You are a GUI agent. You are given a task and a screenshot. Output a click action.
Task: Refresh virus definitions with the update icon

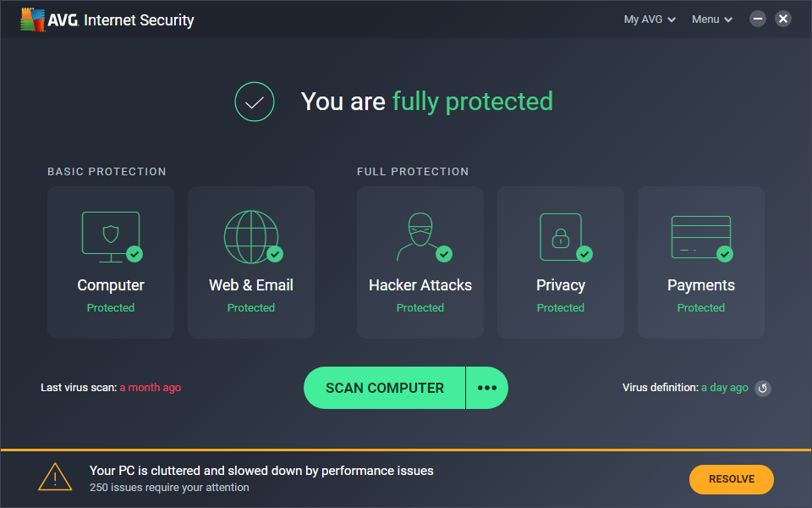762,389
